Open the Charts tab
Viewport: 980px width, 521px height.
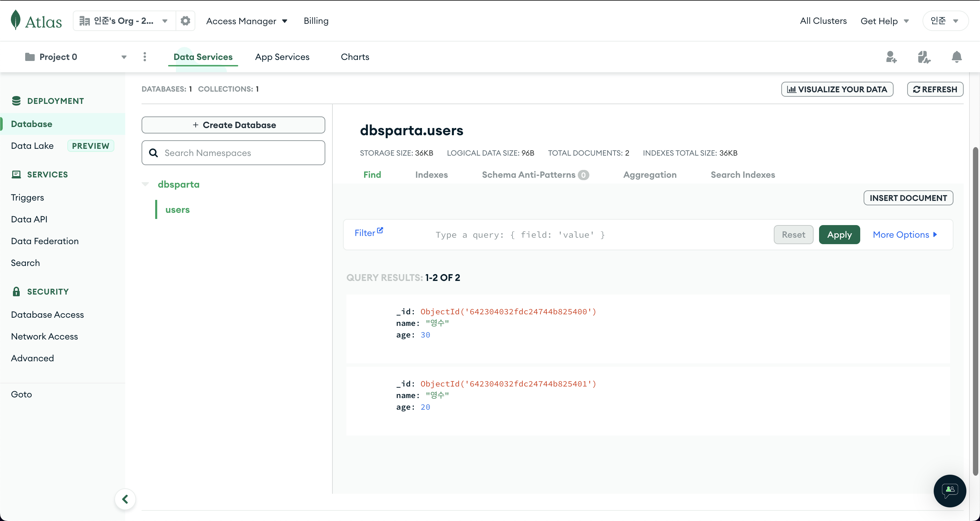point(355,57)
